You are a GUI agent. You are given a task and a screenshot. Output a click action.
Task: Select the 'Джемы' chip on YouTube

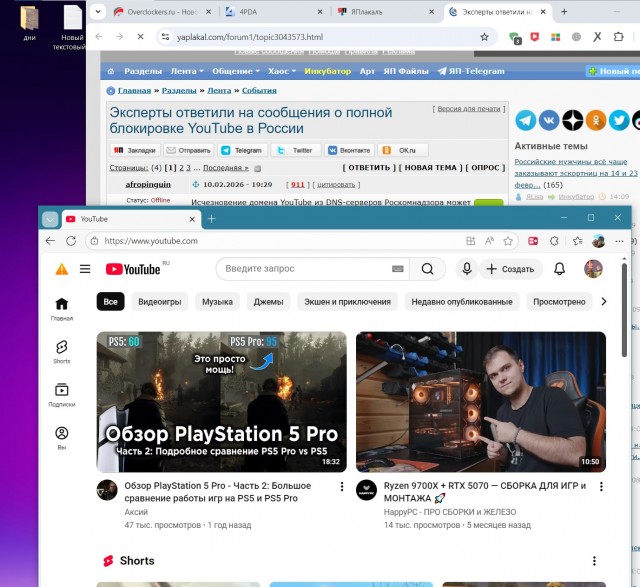click(269, 302)
